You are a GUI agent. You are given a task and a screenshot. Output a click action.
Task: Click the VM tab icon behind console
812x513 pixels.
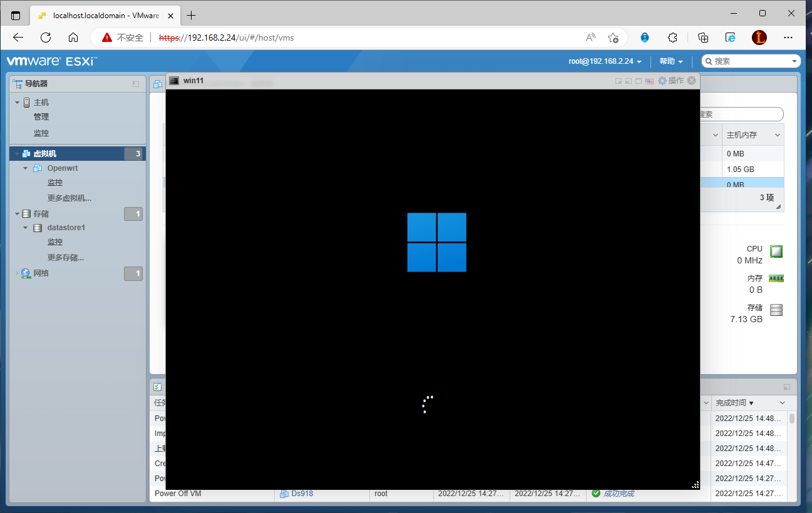click(158, 84)
